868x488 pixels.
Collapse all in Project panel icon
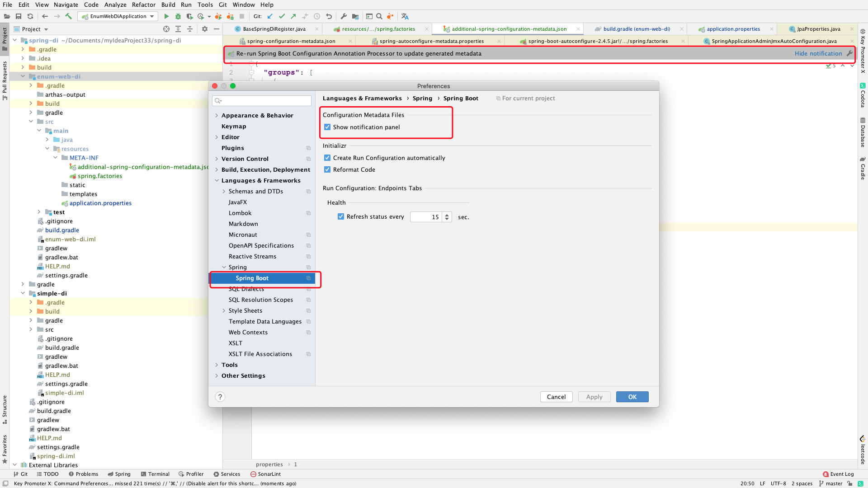[190, 29]
